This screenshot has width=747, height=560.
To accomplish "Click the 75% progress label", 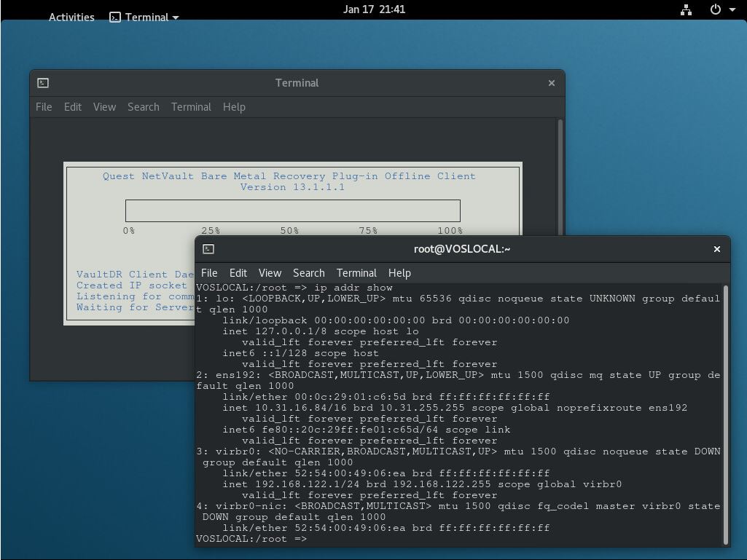I will pos(368,230).
